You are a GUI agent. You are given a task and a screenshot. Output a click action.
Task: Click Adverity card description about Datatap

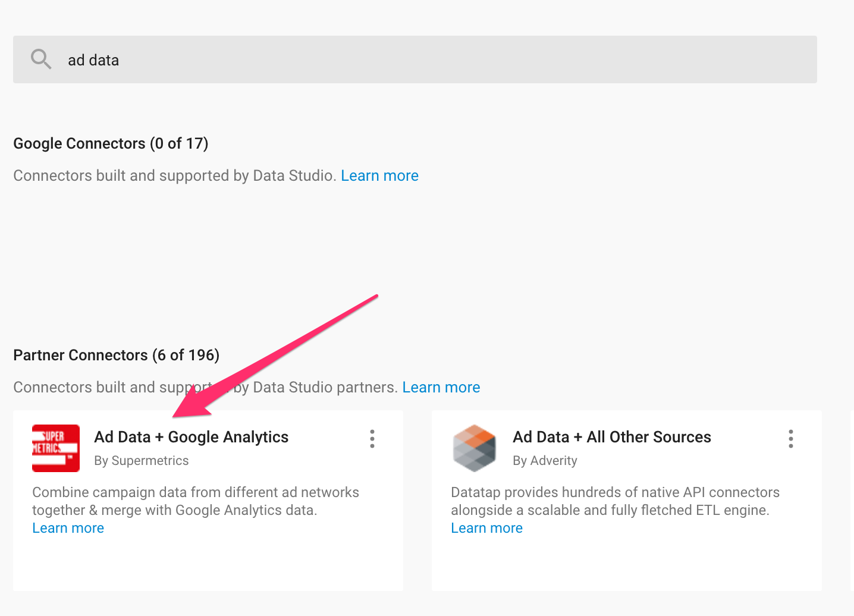click(615, 501)
